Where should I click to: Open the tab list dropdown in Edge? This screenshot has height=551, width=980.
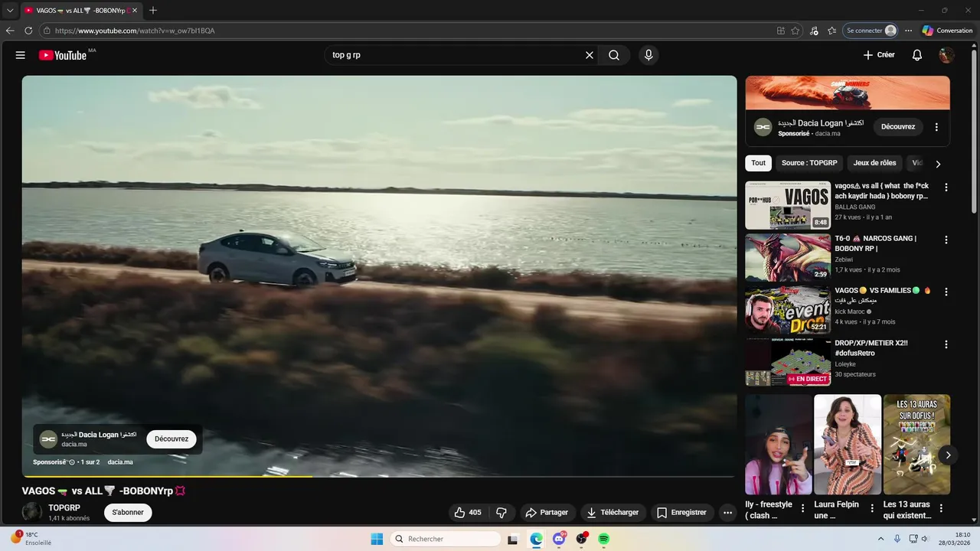click(x=10, y=10)
